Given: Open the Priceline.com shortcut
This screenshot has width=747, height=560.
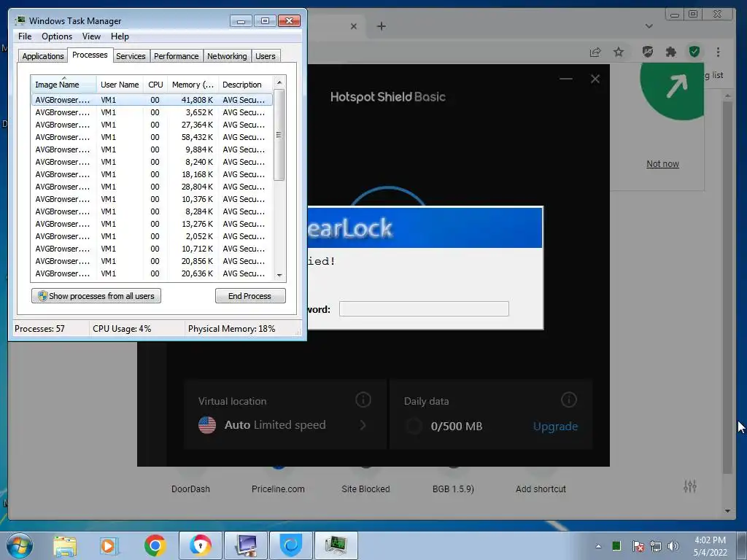Looking at the screenshot, I should 278,489.
